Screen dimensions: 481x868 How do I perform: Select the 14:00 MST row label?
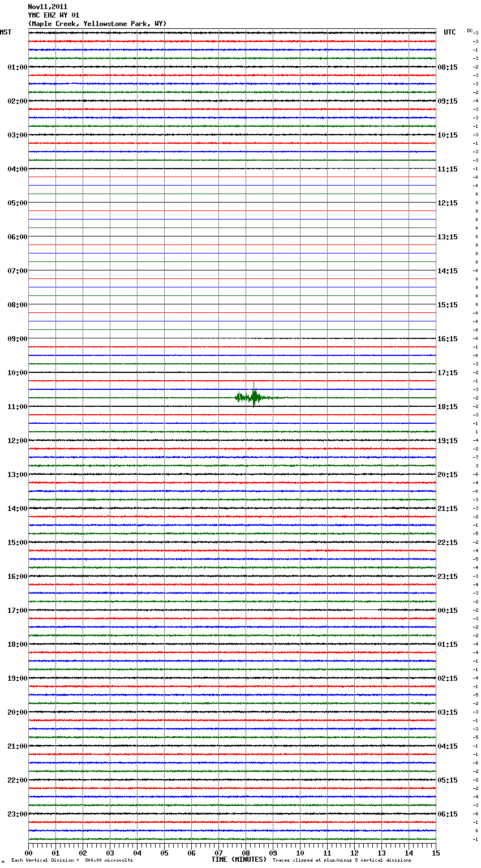[18, 509]
